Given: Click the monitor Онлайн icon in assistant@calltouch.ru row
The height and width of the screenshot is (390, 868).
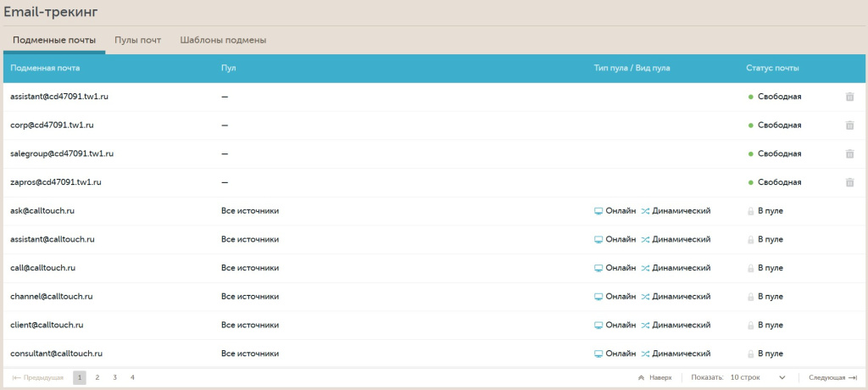Looking at the screenshot, I should click(598, 240).
